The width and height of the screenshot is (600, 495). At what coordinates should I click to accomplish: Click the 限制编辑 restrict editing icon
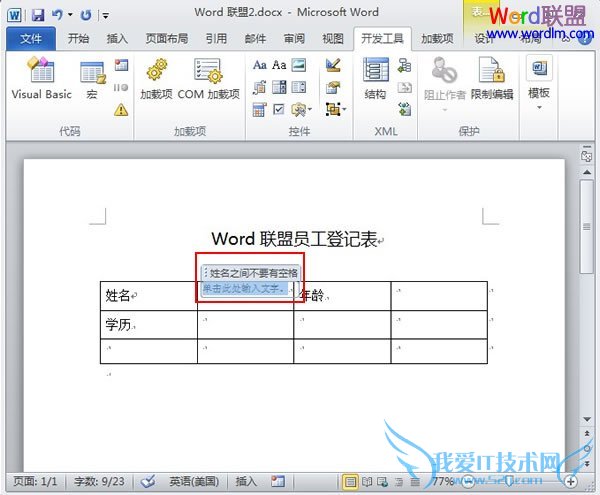pyautogui.click(x=491, y=78)
